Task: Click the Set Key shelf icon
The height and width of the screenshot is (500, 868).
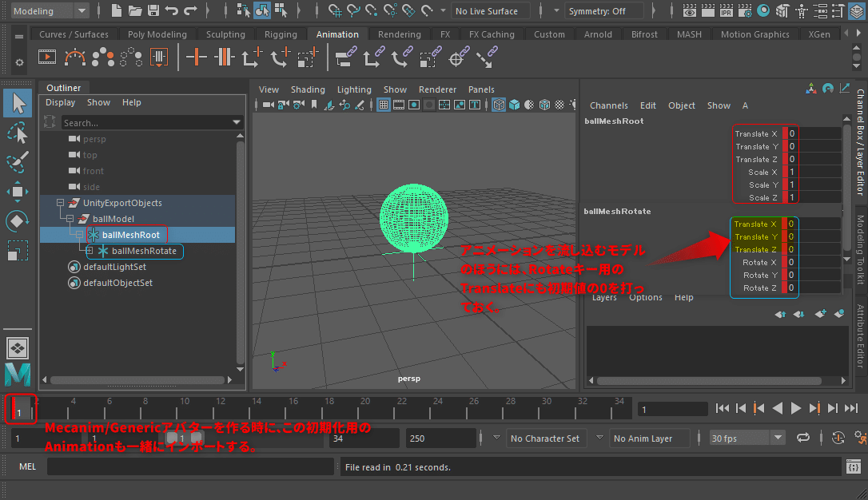Action: pos(196,57)
